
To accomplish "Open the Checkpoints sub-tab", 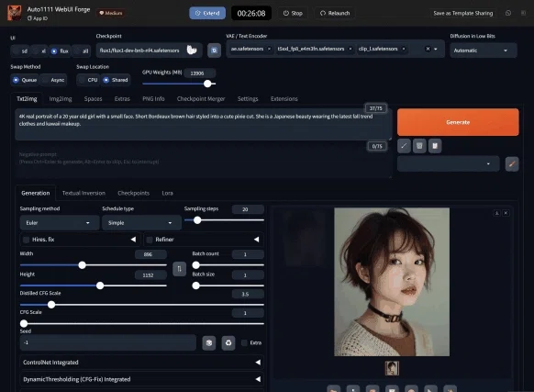I will click(134, 194).
